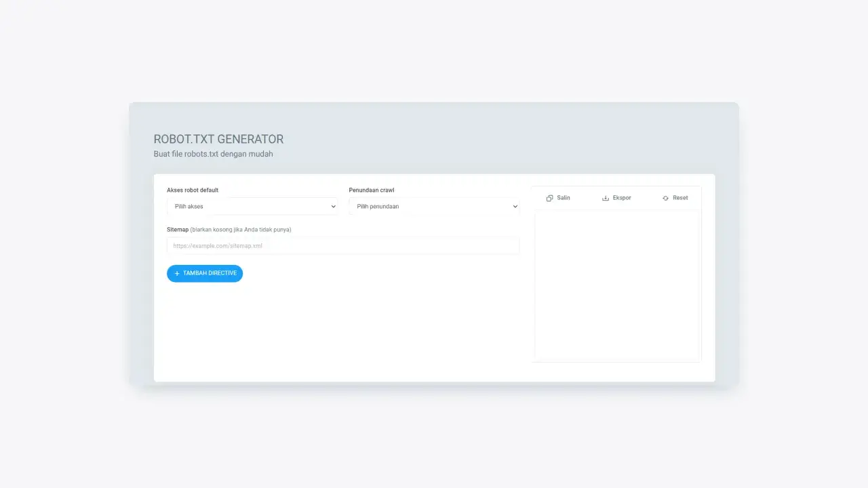Click the plus icon in Tambah Directive
This screenshot has height=488, width=868.
coord(177,274)
